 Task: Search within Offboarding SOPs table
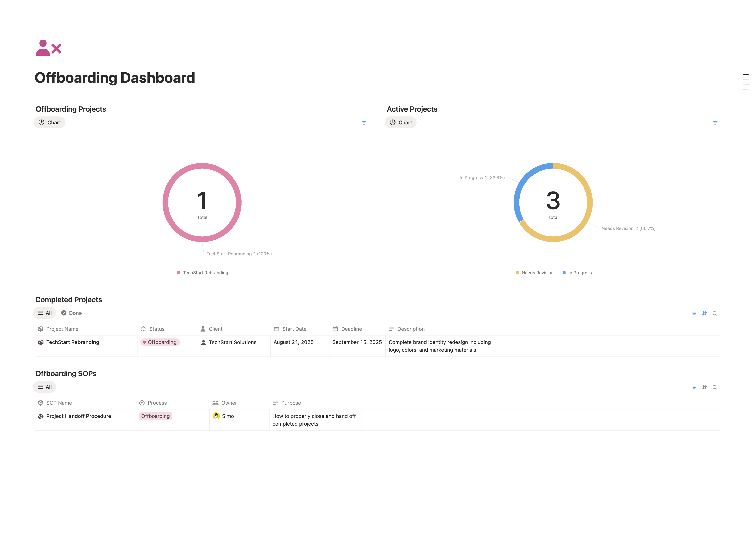click(x=715, y=387)
